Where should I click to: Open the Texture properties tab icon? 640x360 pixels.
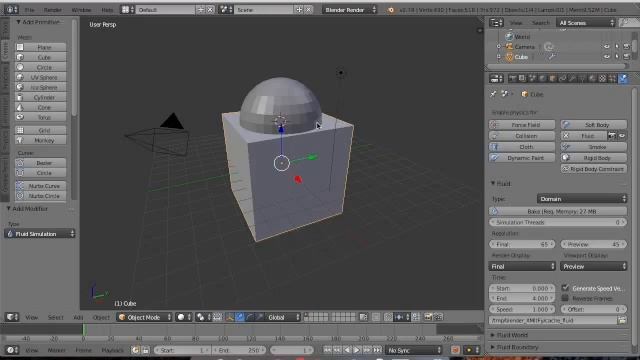[x=602, y=78]
